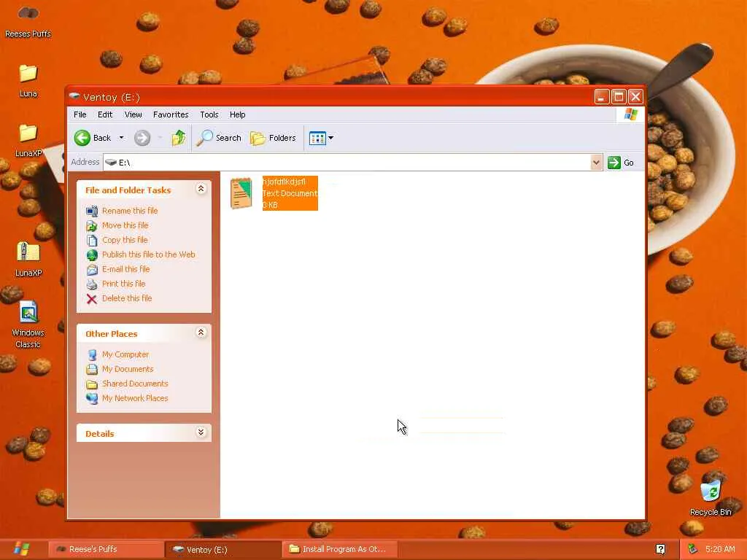Click Move this file

tap(125, 225)
